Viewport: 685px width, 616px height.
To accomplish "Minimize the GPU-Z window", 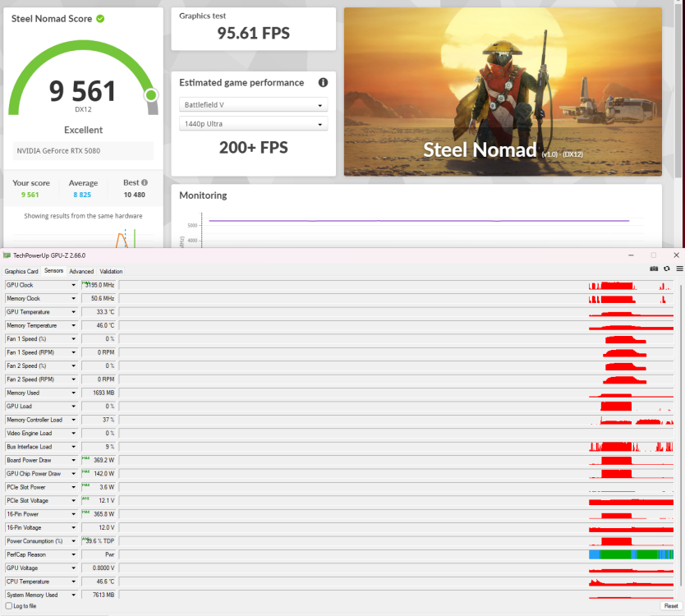I will pos(631,255).
